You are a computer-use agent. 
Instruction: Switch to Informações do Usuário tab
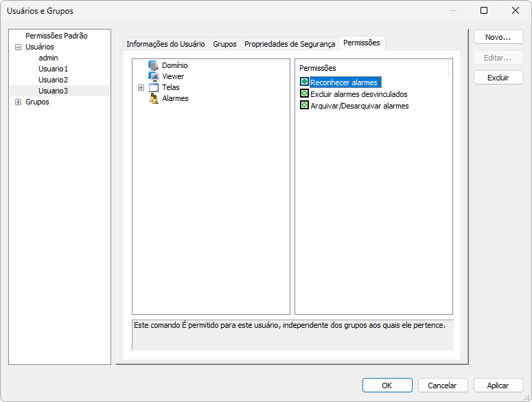tap(165, 44)
